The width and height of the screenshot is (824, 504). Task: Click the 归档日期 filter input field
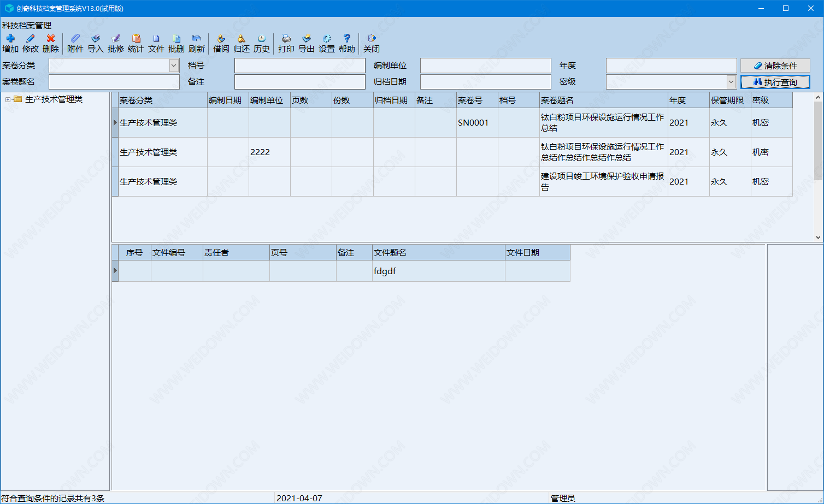pyautogui.click(x=486, y=82)
